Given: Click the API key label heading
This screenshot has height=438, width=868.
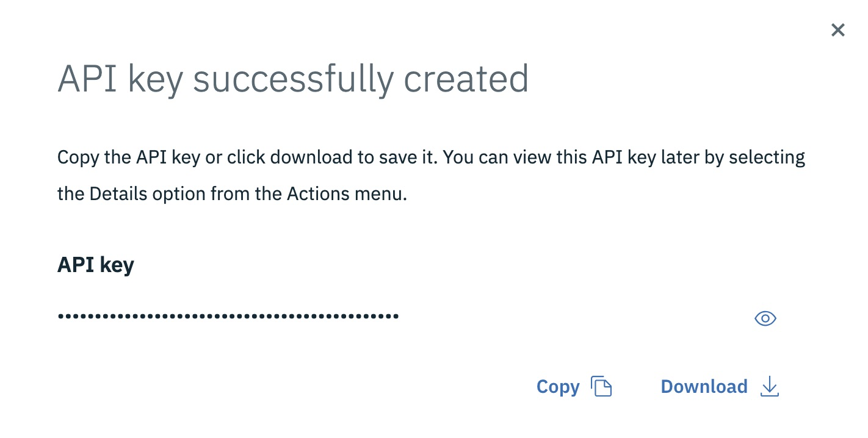Looking at the screenshot, I should pyautogui.click(x=95, y=264).
